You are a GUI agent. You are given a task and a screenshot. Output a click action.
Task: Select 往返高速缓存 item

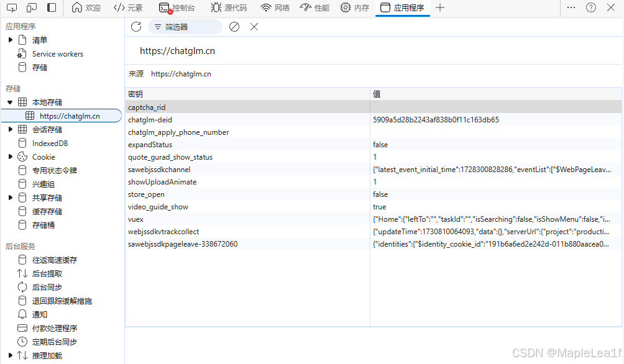[55, 260]
